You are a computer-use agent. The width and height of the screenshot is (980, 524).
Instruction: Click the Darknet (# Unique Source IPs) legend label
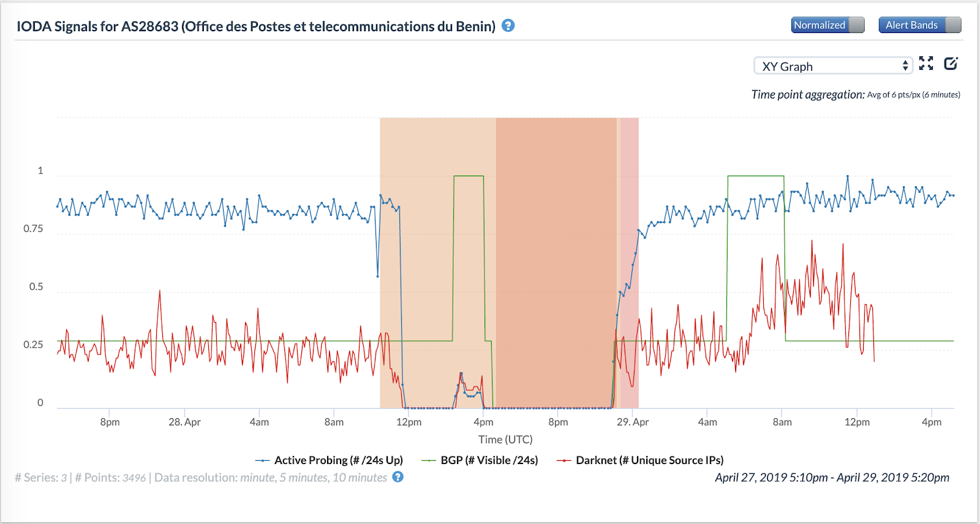point(649,460)
